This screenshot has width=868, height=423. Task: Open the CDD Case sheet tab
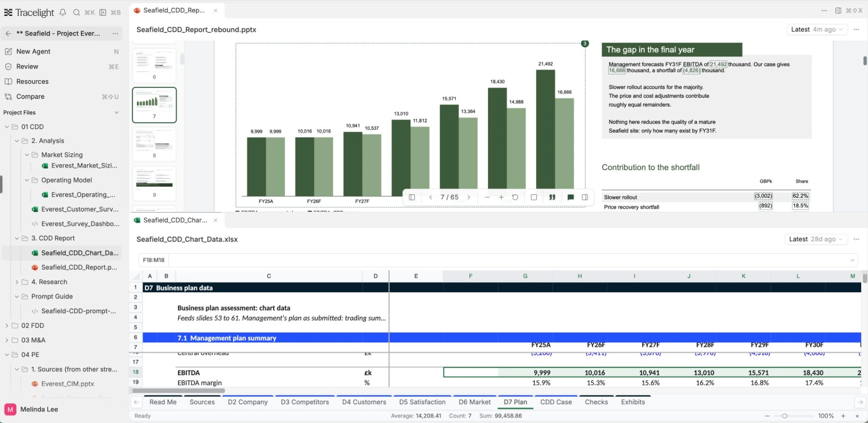(x=556, y=402)
